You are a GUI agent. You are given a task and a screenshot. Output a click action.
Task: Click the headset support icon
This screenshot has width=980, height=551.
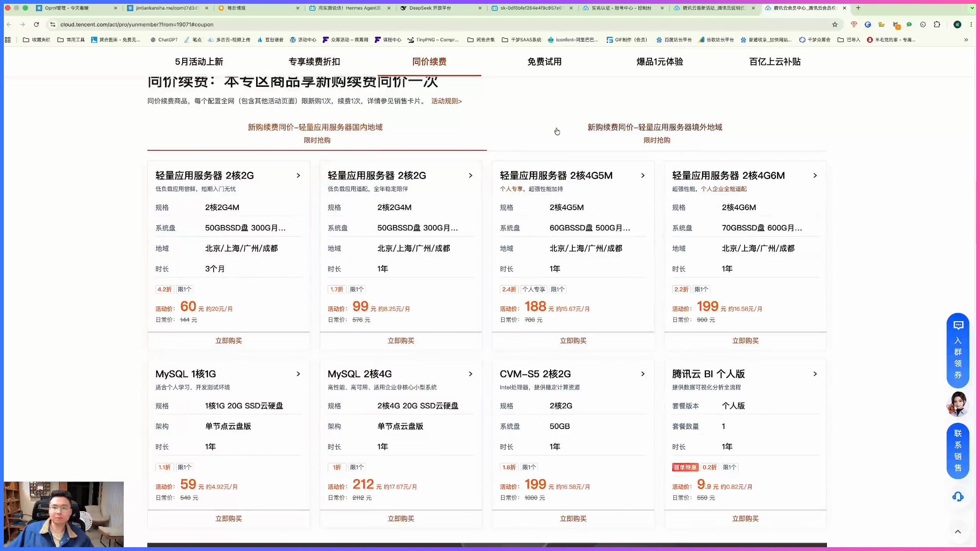pyautogui.click(x=958, y=497)
